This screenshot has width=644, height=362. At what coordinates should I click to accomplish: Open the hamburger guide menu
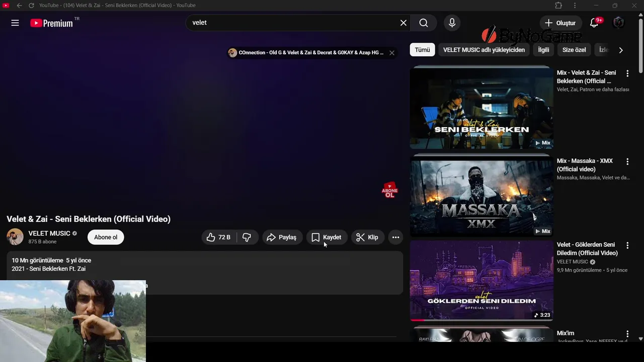15,23
